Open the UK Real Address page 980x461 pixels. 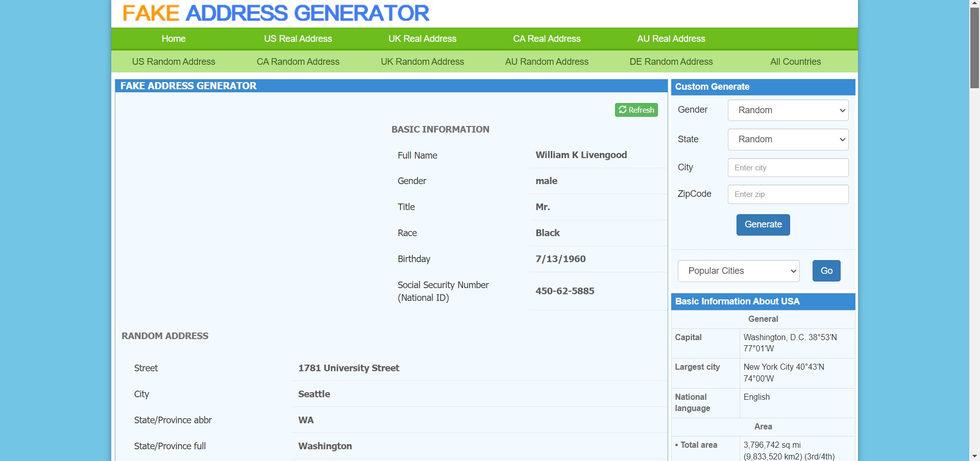422,38
